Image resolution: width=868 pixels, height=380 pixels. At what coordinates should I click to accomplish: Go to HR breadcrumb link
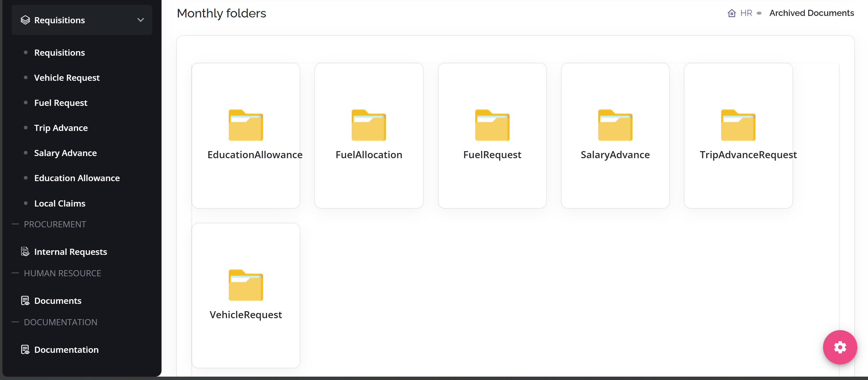[746, 13]
